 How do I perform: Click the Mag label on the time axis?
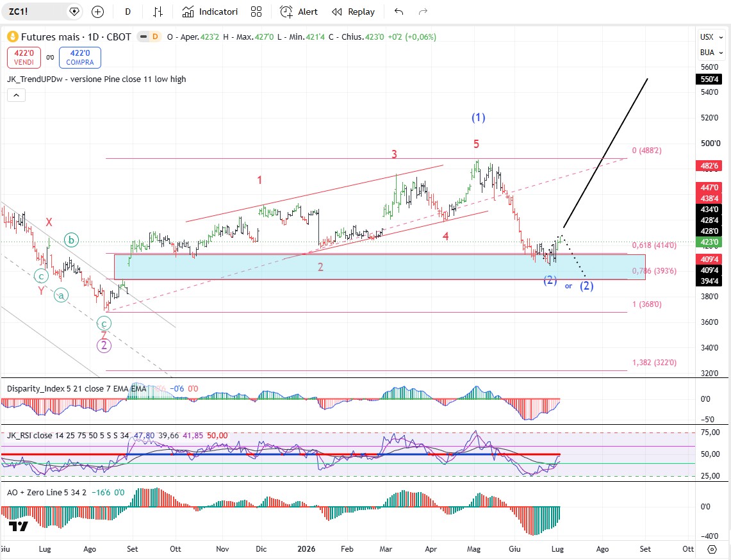coord(473,549)
